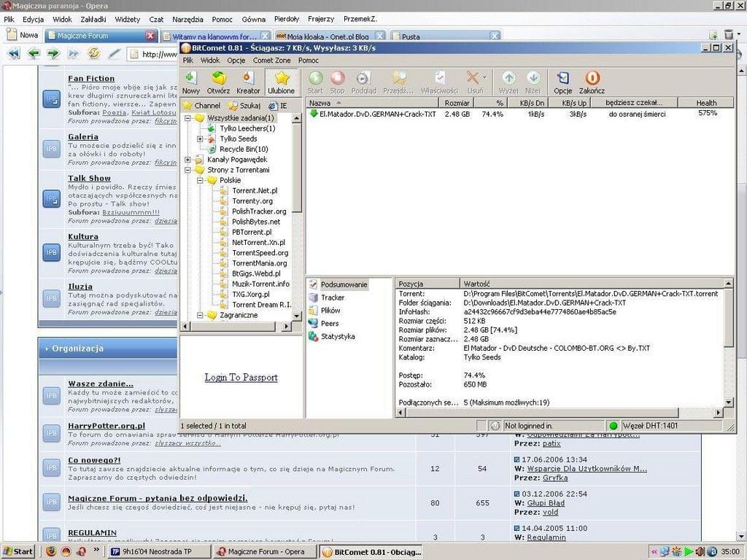This screenshot has height=560, width=747.
Task: Sort the task list by Health column
Action: pyautogui.click(x=705, y=103)
